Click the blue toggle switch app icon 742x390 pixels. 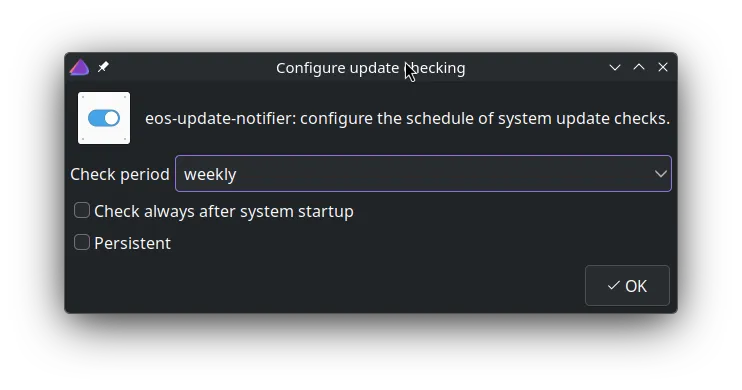coord(104,118)
